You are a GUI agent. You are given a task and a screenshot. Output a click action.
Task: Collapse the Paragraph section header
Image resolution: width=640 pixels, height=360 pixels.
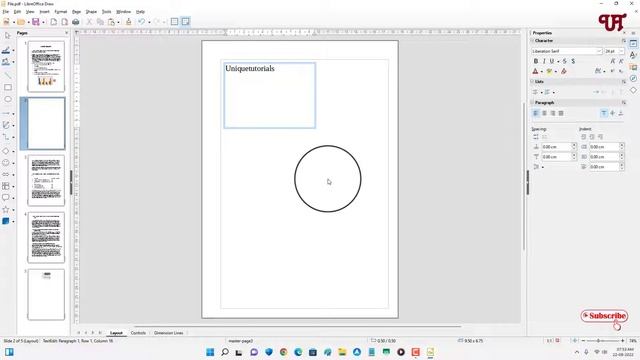544,102
